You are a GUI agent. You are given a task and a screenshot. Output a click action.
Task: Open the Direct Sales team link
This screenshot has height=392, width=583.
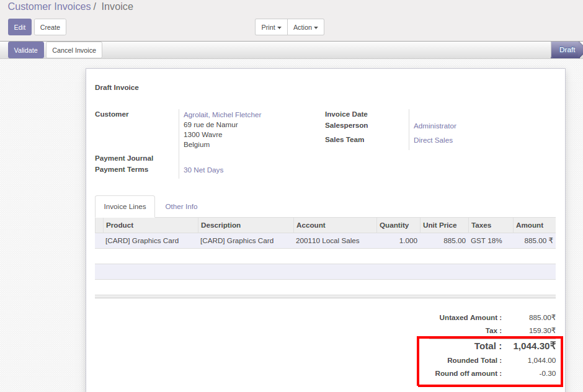pos(433,140)
